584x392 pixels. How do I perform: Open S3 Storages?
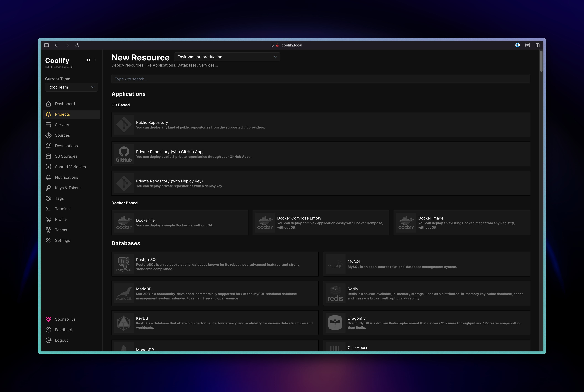[x=66, y=156]
